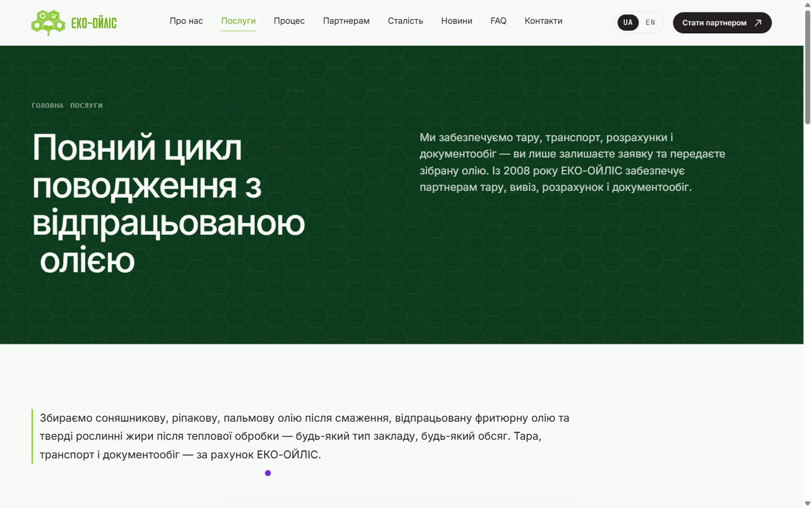812x508 pixels.
Task: Click the ПОСЛУГИ breadcrumb
Action: click(x=86, y=106)
